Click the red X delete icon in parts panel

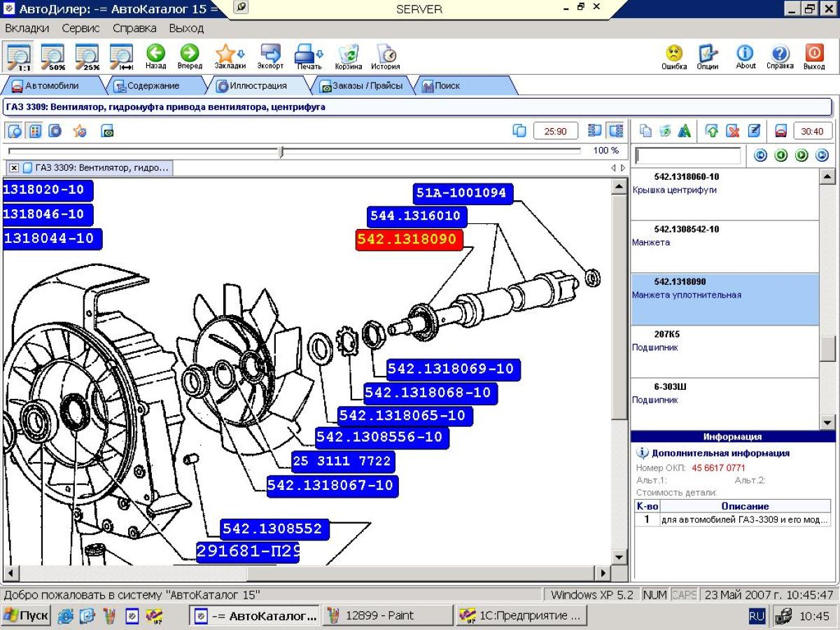(x=733, y=131)
